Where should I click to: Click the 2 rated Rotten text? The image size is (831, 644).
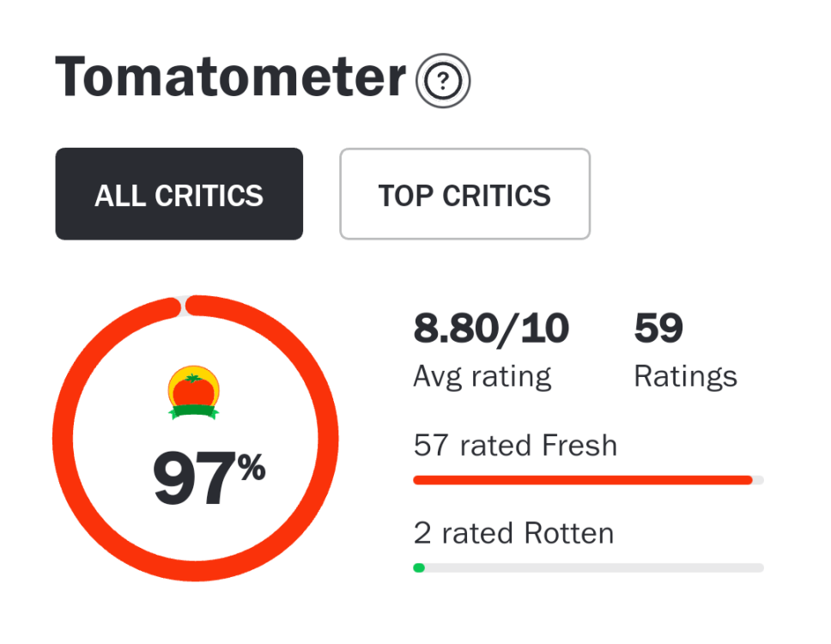[513, 533]
